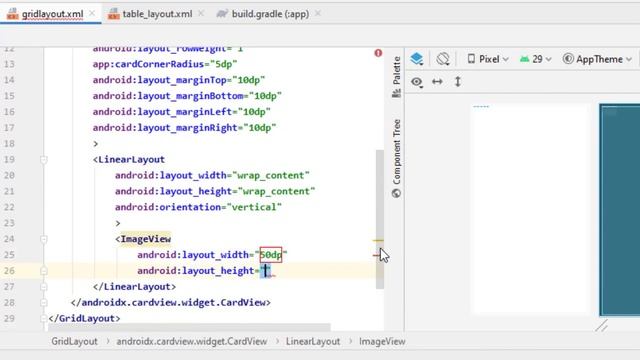This screenshot has height=360, width=640.
Task: Click the layout_height attribute on line 26
Action: click(196, 271)
